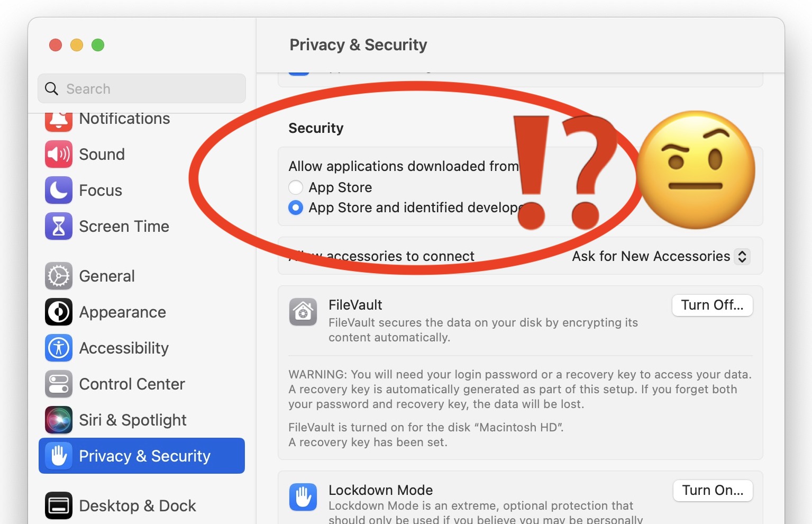Click the accessories popup stepper arrows
The height and width of the screenshot is (524, 812).
point(742,256)
